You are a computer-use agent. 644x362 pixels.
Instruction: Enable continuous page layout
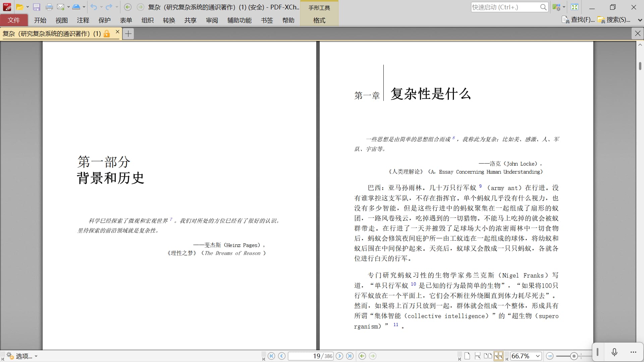(x=478, y=356)
